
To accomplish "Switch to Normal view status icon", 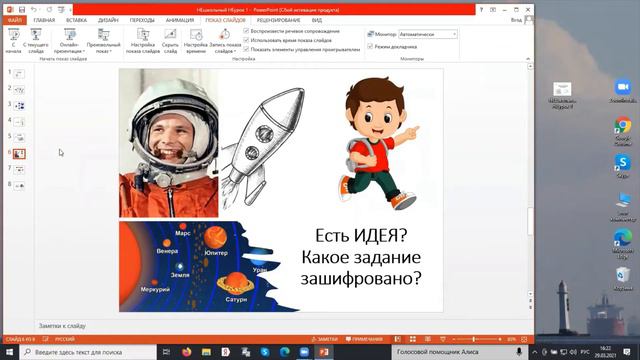I will click(x=398, y=339).
